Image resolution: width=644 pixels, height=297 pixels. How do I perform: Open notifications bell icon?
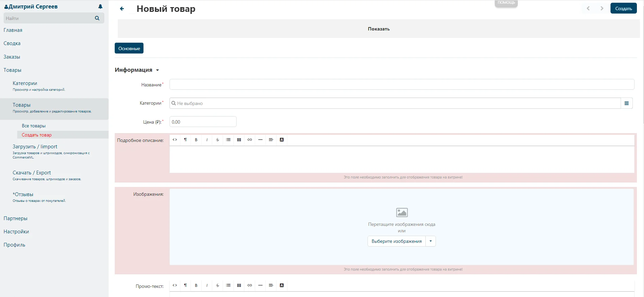click(100, 6)
